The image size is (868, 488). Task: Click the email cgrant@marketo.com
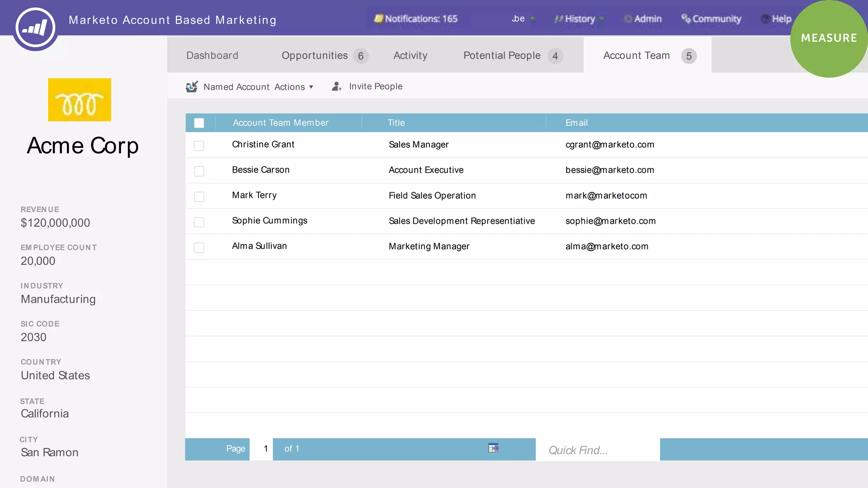coord(610,144)
